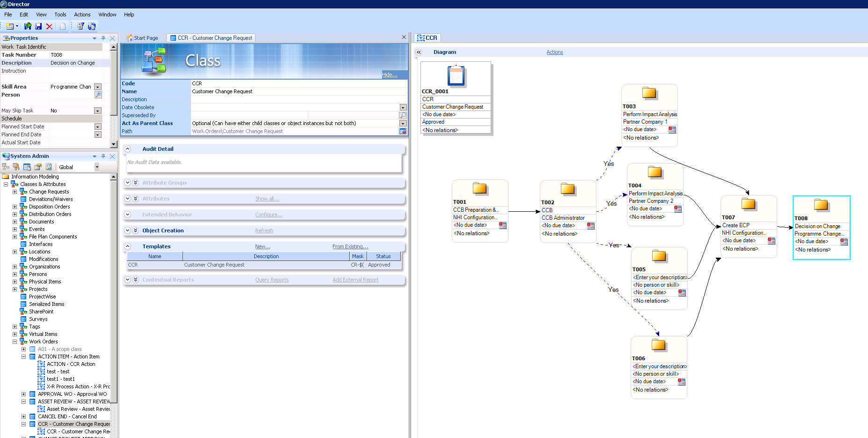Click the red X delete toolbar icon
The width and height of the screenshot is (868, 438).
tap(49, 27)
